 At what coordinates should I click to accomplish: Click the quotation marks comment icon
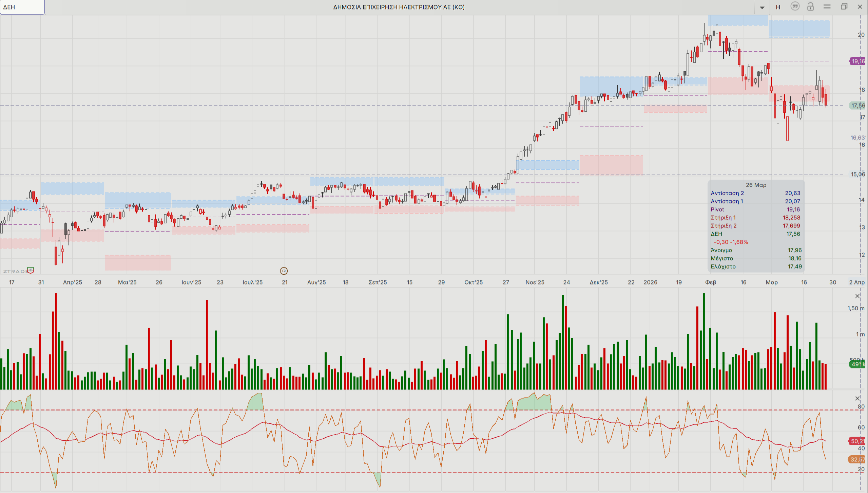795,6
